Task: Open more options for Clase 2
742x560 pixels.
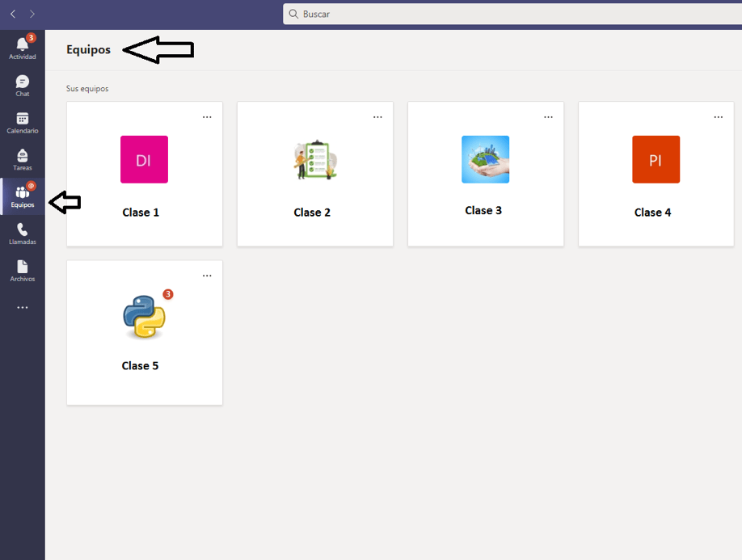Action: (x=377, y=117)
